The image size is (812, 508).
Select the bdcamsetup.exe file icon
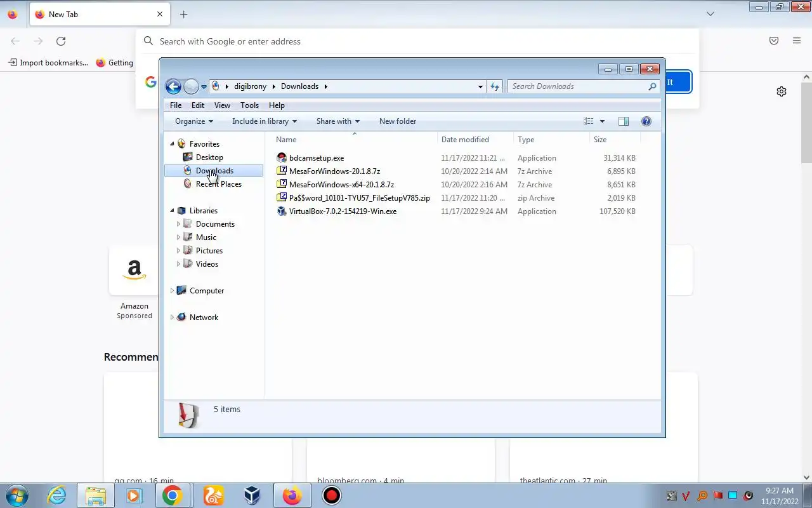(282, 158)
